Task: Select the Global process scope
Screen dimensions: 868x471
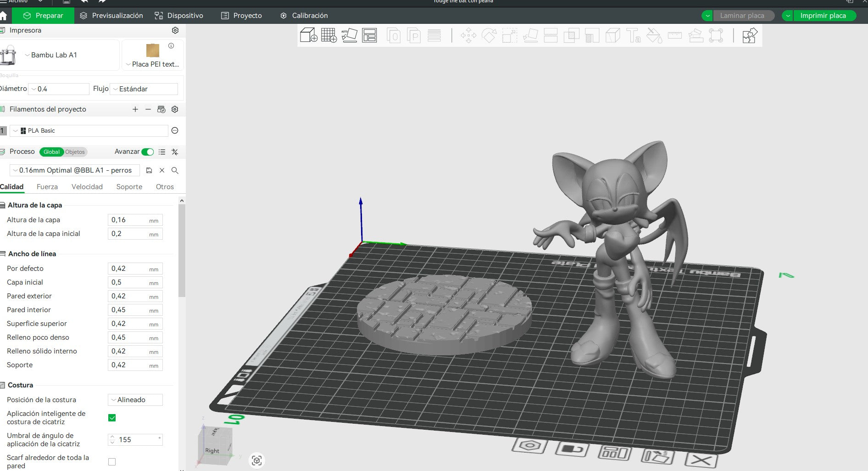Action: click(51, 152)
